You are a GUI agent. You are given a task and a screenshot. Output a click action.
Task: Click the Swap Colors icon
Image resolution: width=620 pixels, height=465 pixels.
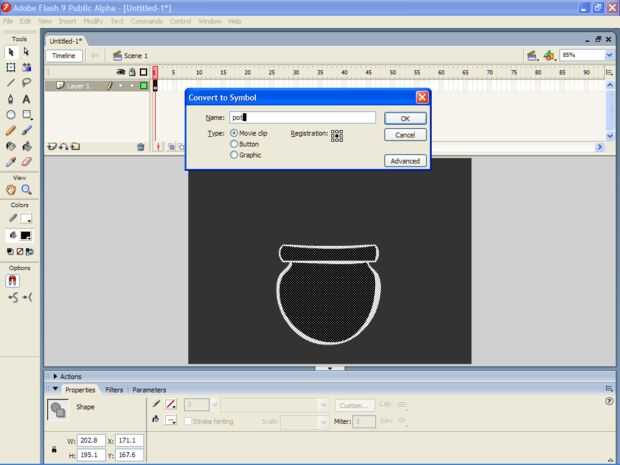click(29, 251)
